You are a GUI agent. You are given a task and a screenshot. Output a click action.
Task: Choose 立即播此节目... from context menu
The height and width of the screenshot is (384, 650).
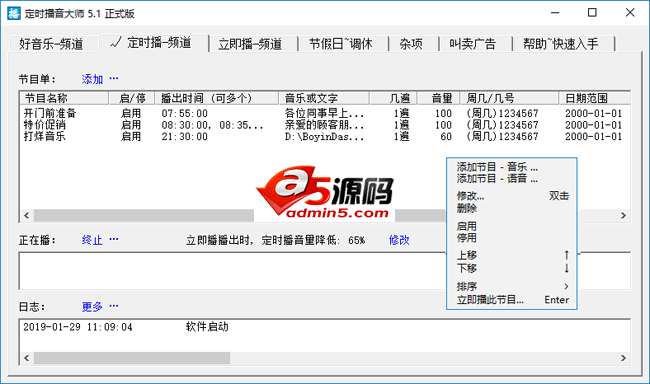[x=512, y=300]
